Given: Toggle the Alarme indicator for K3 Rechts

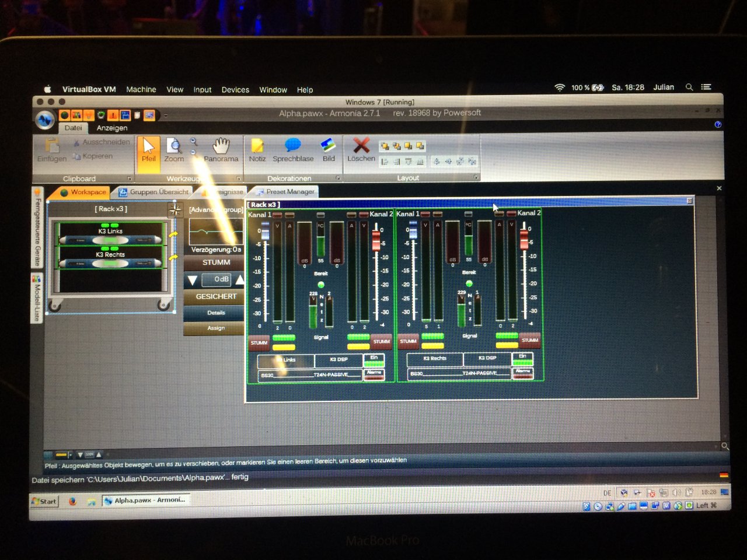Looking at the screenshot, I should pyautogui.click(x=522, y=373).
